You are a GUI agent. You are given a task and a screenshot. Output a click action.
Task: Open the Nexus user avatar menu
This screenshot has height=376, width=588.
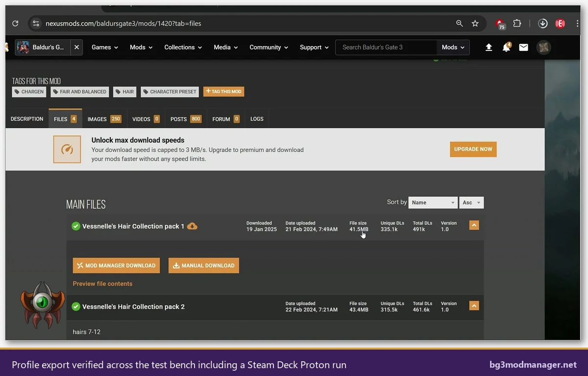click(543, 47)
